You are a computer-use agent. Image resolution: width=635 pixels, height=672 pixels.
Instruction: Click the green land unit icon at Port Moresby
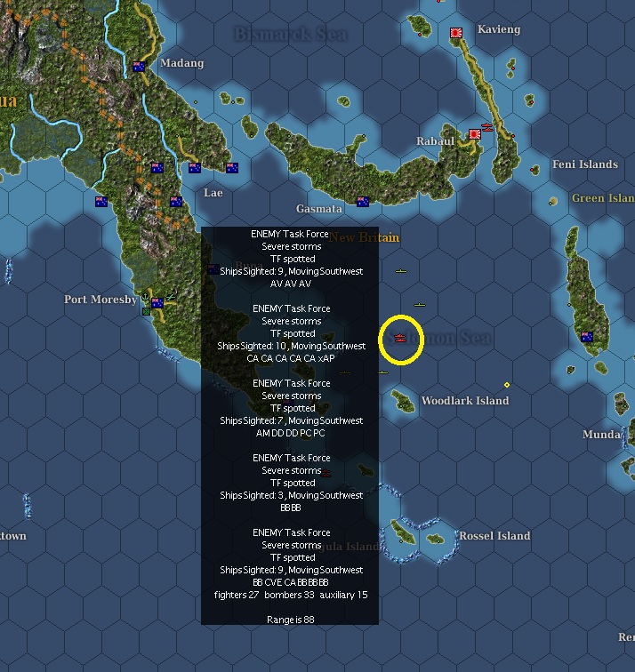pyautogui.click(x=146, y=312)
